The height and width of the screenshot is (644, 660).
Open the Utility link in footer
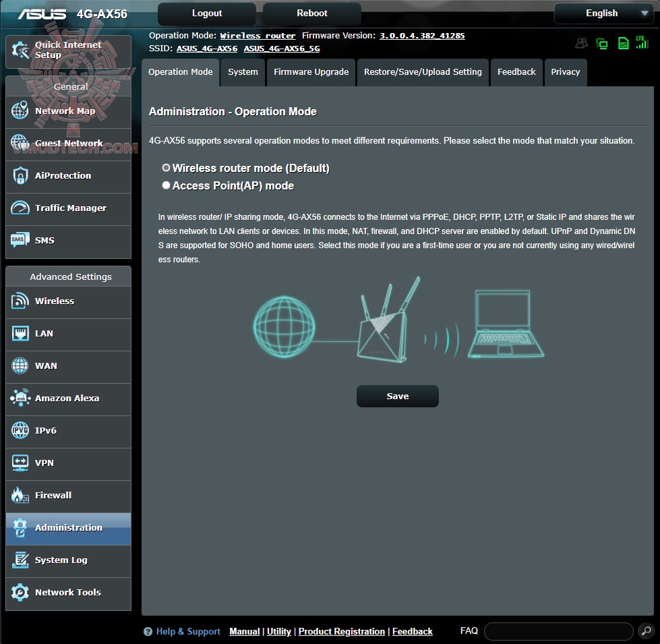coord(279,631)
